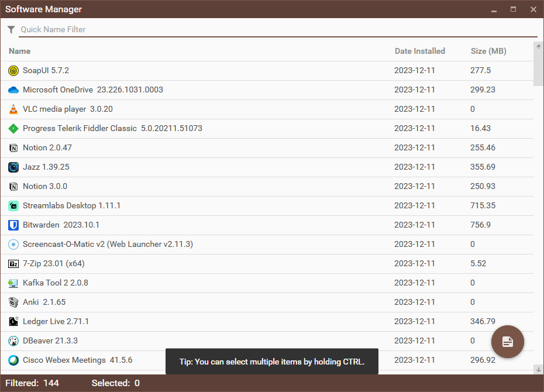The height and width of the screenshot is (392, 544).
Task: Select Bitwarden 2023.10.1 entry
Action: tap(61, 225)
